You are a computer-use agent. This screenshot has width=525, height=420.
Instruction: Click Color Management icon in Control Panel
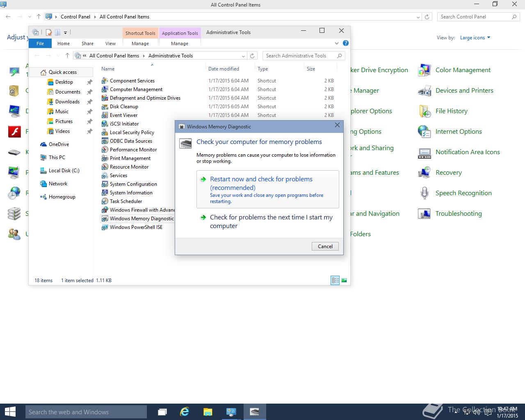pos(424,70)
